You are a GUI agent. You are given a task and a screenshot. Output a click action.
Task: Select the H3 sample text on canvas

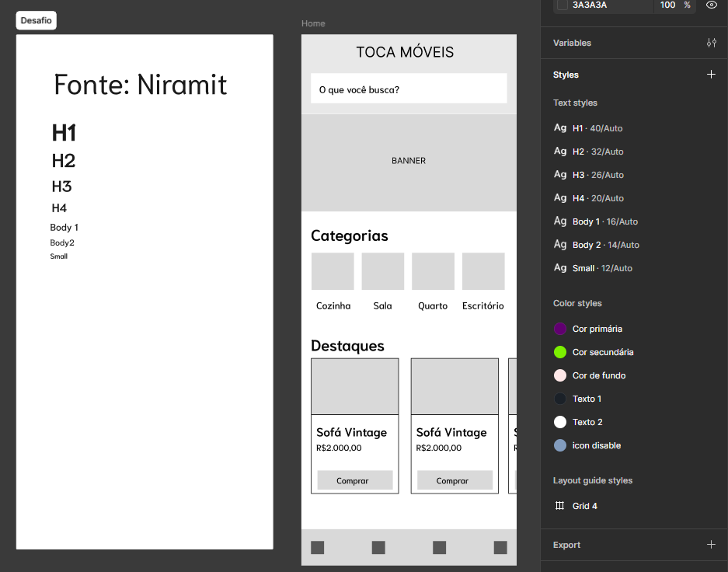pos(61,187)
